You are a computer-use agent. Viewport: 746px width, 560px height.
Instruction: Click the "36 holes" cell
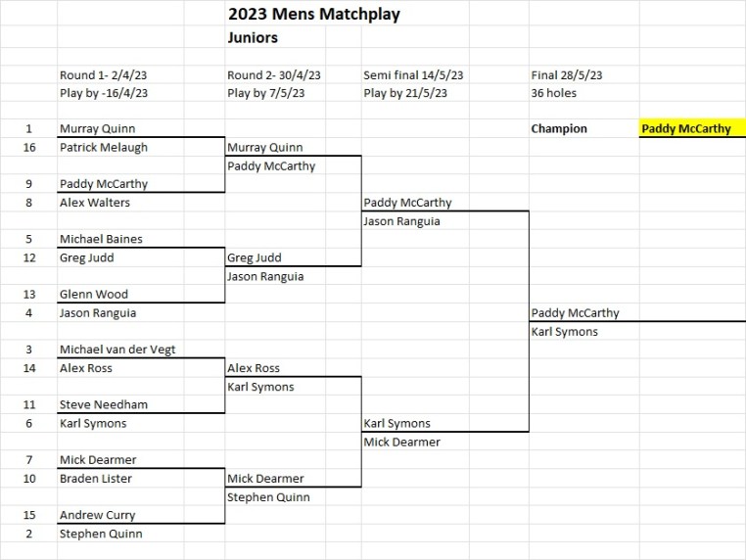click(x=554, y=93)
